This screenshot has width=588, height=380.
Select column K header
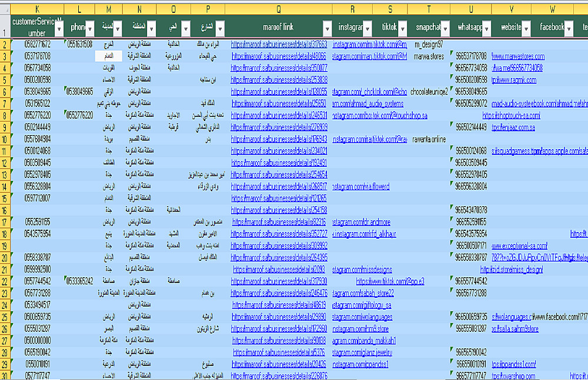tap(37, 9)
